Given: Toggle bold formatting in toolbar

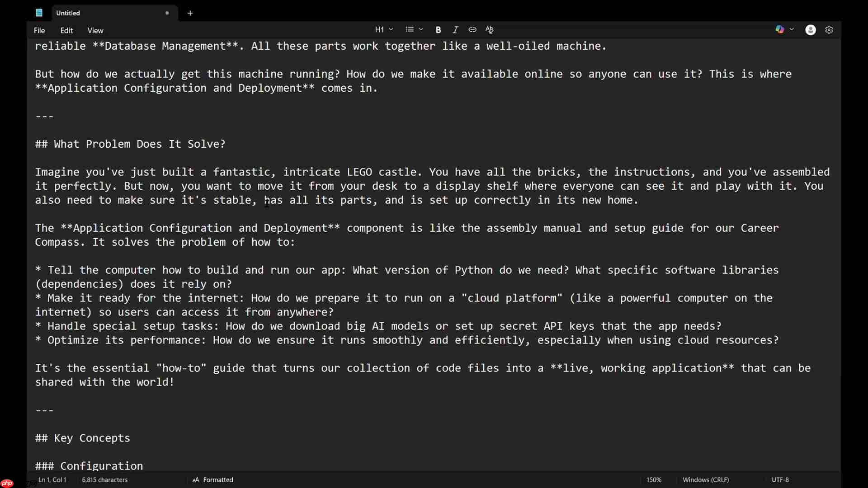Looking at the screenshot, I should [x=438, y=30].
